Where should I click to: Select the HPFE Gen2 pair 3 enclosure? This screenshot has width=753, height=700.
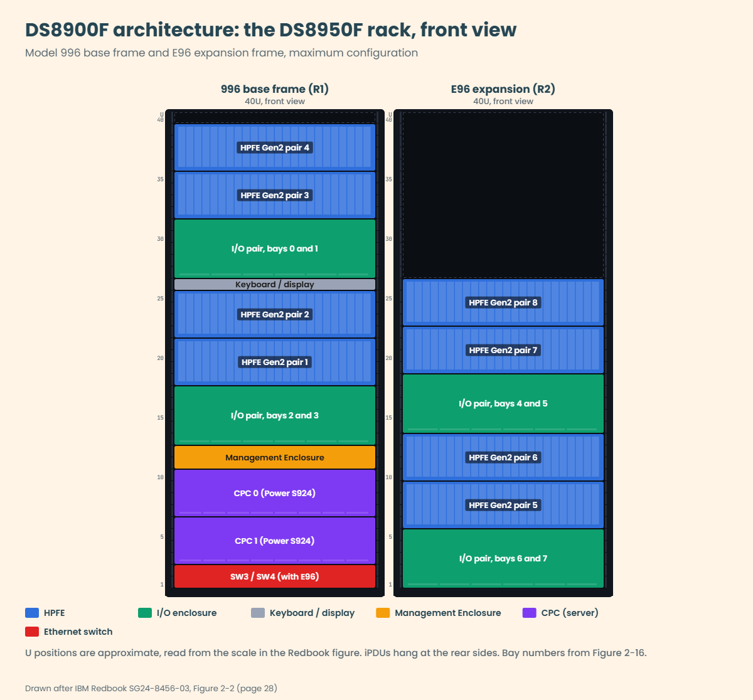tap(275, 195)
